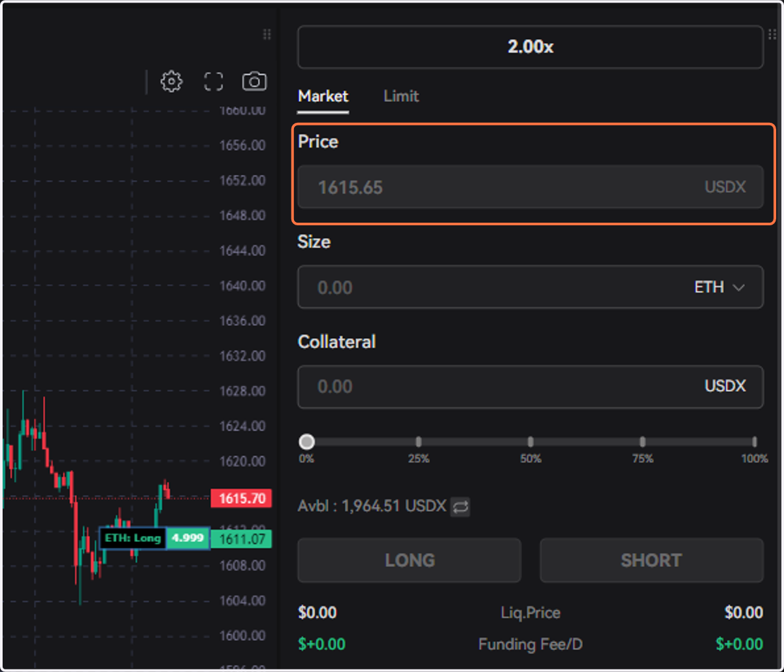Click the USDX unit in Collateral field
This screenshot has width=784, height=672.
pyautogui.click(x=725, y=387)
